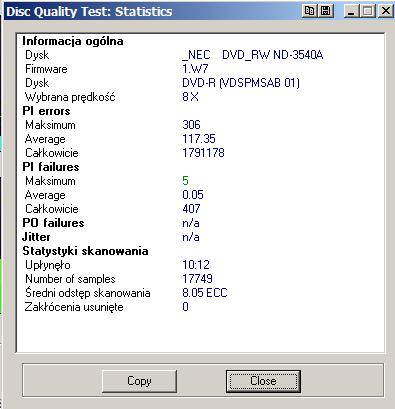
Task: Select the Wybrana prędkość label
Action: pyautogui.click(x=70, y=97)
